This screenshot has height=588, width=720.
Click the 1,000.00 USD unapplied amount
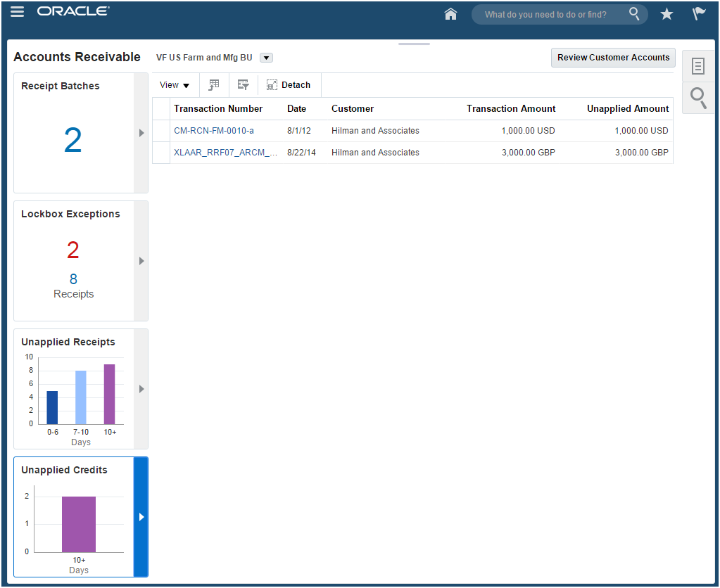click(641, 131)
